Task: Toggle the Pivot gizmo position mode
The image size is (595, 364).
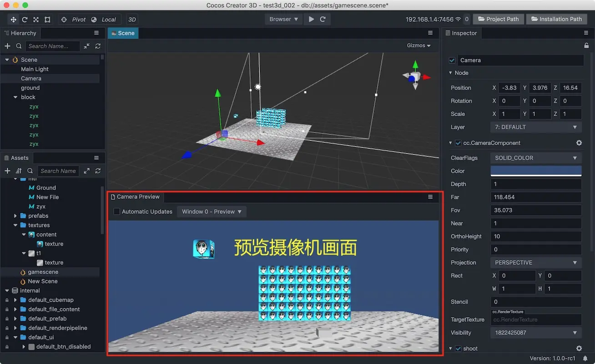Action: [73, 20]
